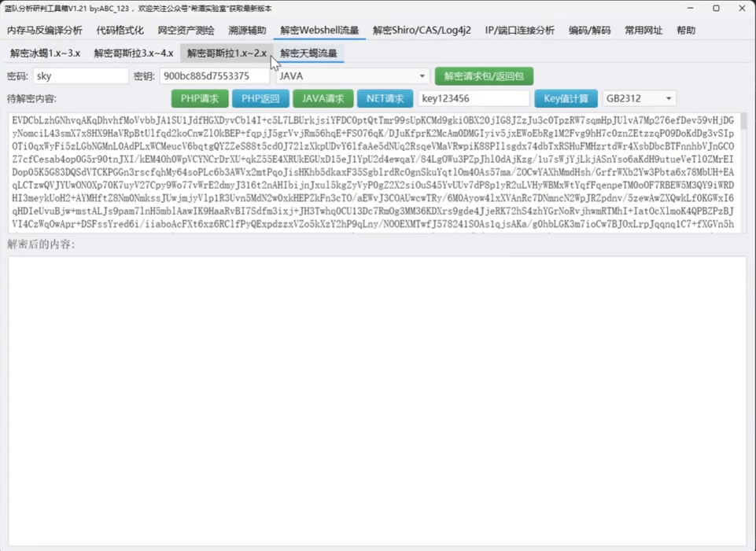Go to IP/端口连接分析 tab
This screenshot has height=551, width=756.
click(x=520, y=31)
